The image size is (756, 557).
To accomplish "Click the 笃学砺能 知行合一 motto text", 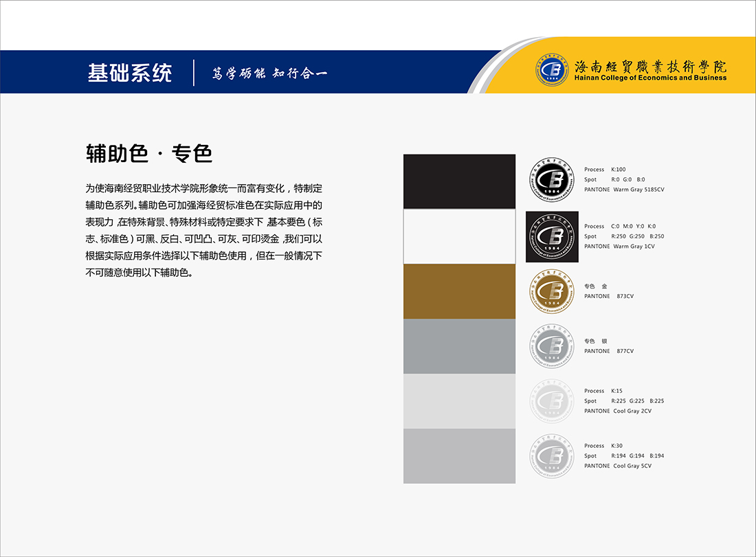I will pos(269,73).
